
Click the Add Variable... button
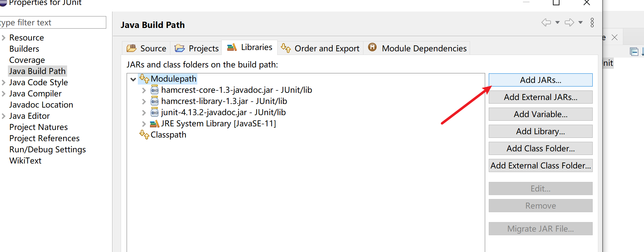(x=540, y=114)
